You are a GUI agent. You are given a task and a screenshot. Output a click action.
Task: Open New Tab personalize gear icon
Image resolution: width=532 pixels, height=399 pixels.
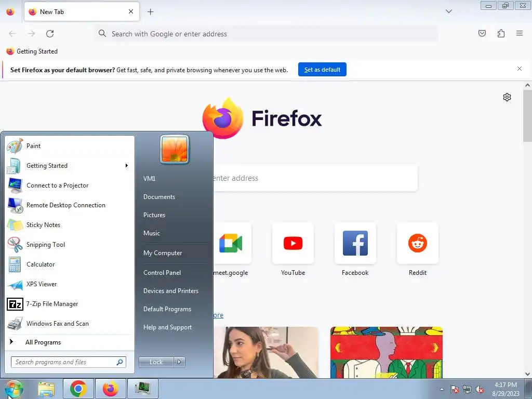[507, 97]
